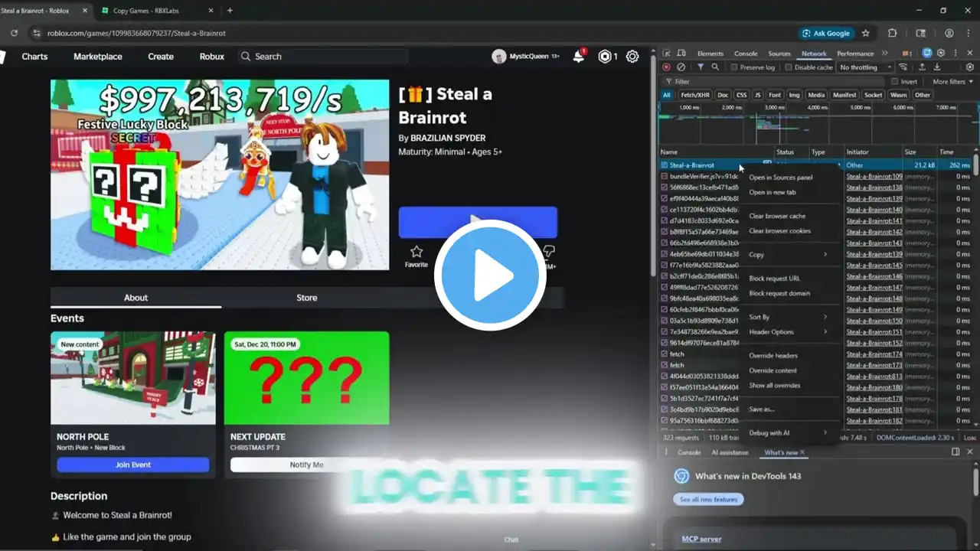This screenshot has width=980, height=551.
Task: Expand the Debug with AI submenu
Action: (x=788, y=433)
